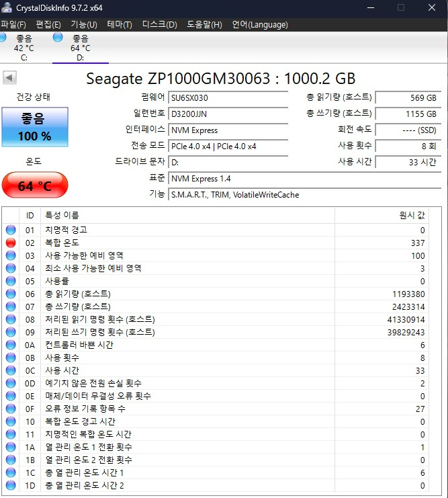Click blue status circle for row 07

pos(11,306)
